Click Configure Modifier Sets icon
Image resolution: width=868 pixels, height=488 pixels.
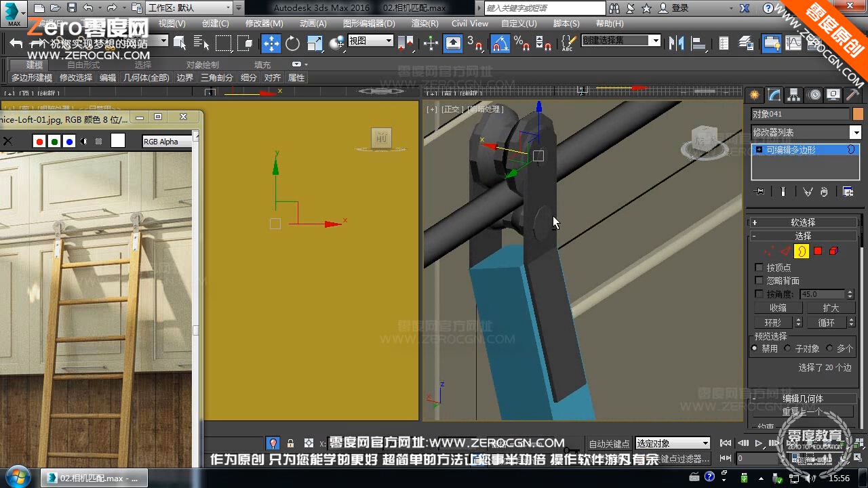pyautogui.click(x=848, y=192)
